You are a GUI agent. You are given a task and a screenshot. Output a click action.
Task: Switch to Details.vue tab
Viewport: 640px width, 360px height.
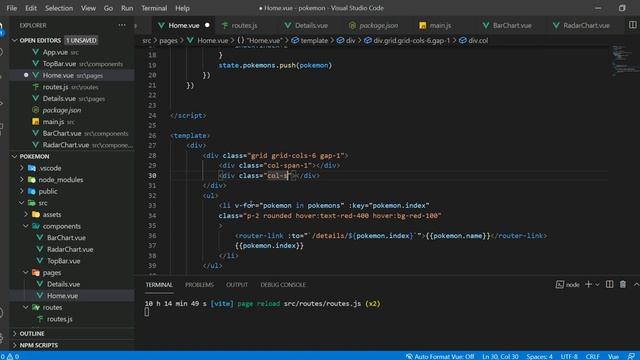pos(311,25)
